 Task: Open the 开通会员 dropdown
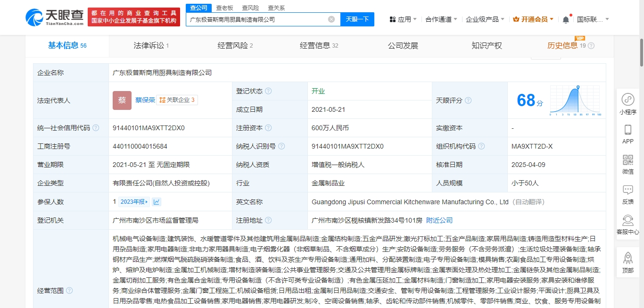552,19
